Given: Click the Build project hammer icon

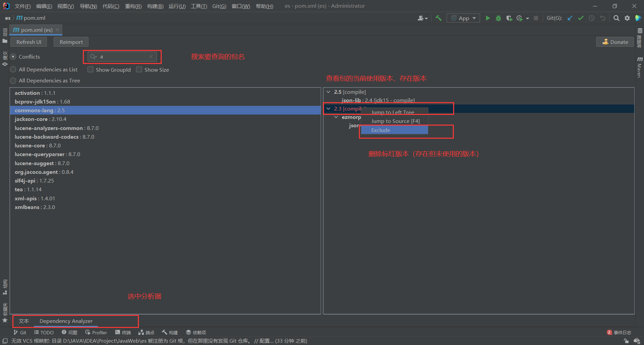Looking at the screenshot, I should pyautogui.click(x=438, y=18).
